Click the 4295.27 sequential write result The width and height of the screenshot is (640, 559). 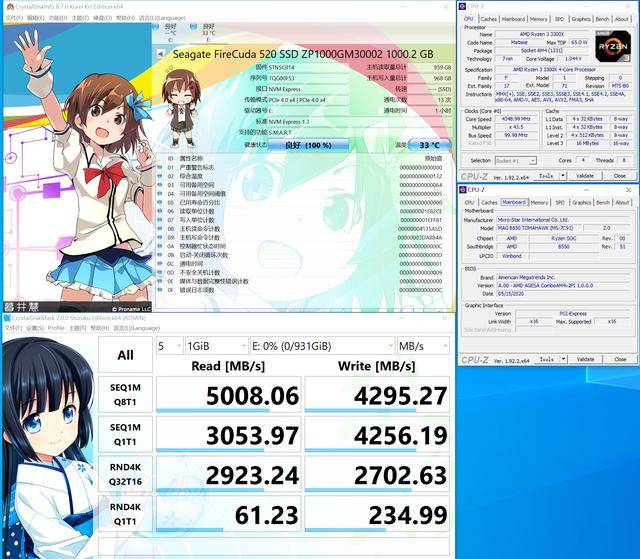click(x=377, y=395)
